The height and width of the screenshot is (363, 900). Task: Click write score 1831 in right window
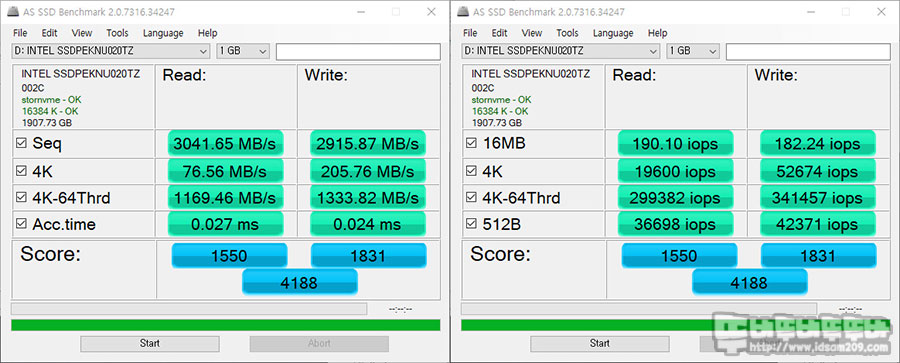[x=818, y=256]
